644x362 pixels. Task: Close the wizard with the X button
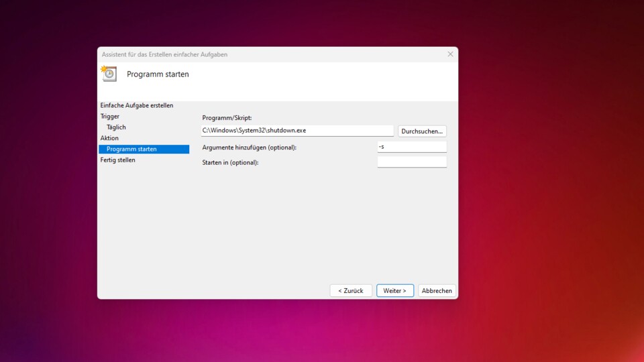(450, 54)
